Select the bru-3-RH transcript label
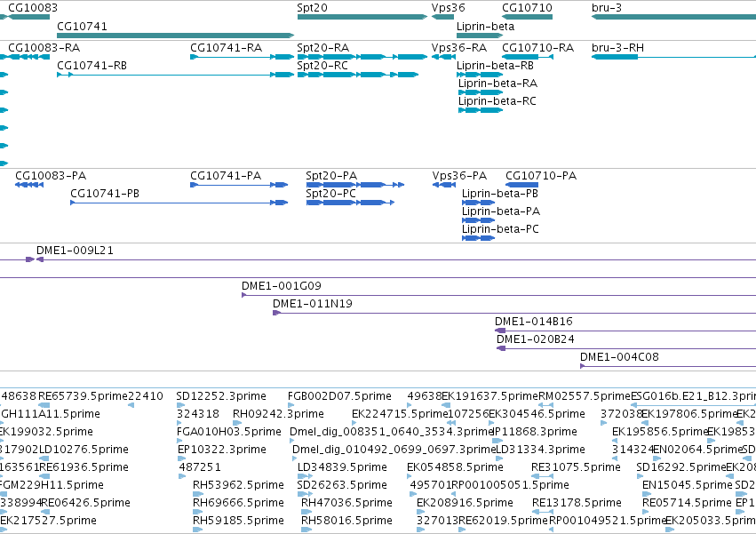This screenshot has height=534, width=756. [617, 48]
